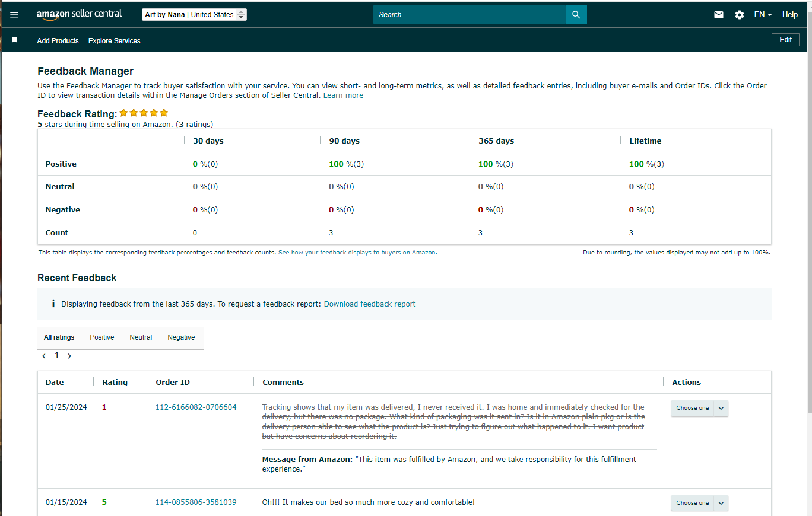Open See how your feedback displays link

pos(357,252)
